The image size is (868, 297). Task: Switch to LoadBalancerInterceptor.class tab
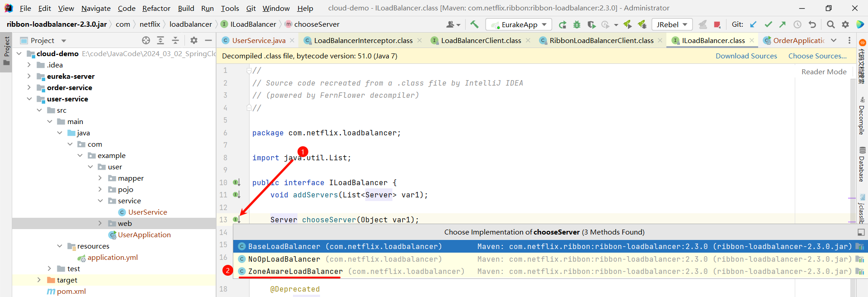coord(363,40)
